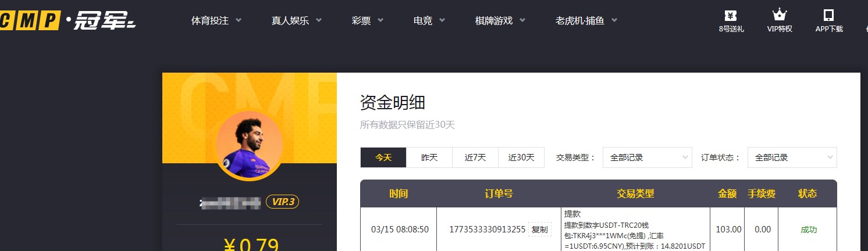Select the 昨天 date filter tab
This screenshot has width=868, height=251.
[x=429, y=157]
